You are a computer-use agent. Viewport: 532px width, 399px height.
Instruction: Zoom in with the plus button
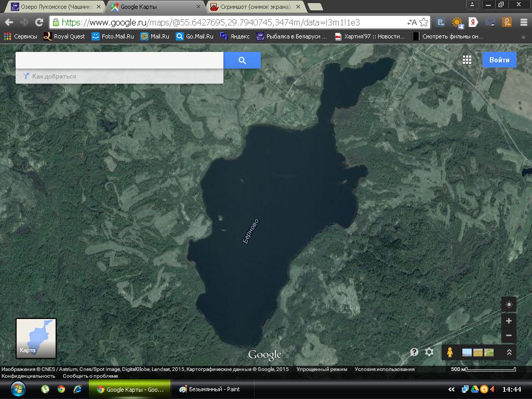click(x=509, y=321)
